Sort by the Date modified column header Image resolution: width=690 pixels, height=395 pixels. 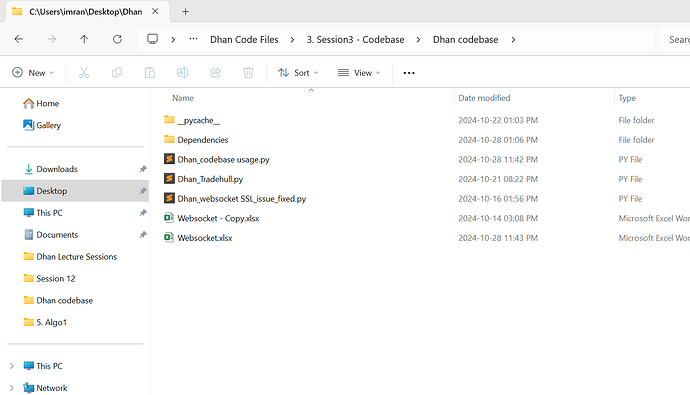(484, 98)
